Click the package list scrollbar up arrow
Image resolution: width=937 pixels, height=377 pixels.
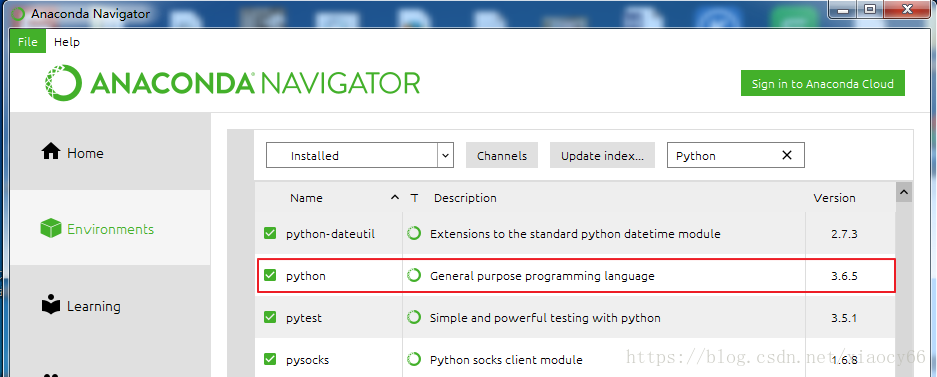pos(904,192)
